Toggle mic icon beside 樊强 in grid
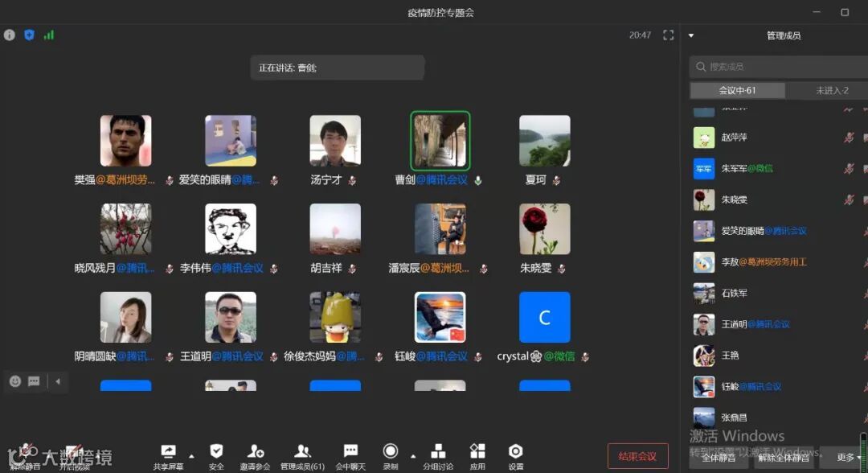 [x=170, y=180]
